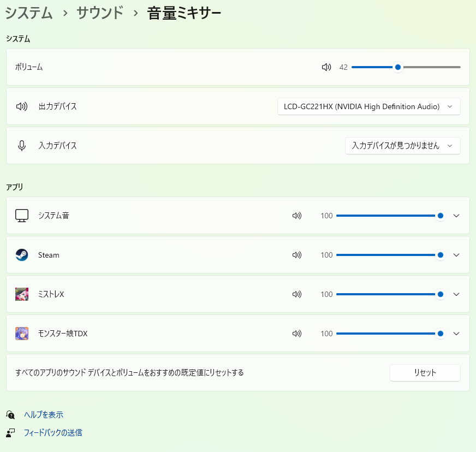The width and height of the screenshot is (476, 452).
Task: Expand the Steam app options chevron
Action: click(456, 255)
